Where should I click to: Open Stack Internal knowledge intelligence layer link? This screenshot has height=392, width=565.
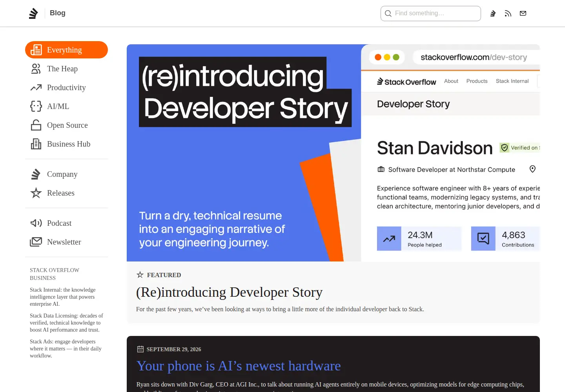tap(63, 297)
